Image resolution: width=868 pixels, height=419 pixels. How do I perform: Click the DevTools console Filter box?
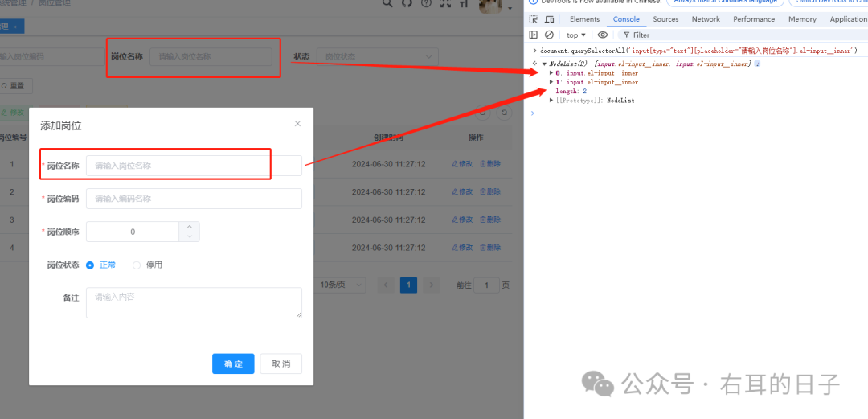tap(742, 35)
